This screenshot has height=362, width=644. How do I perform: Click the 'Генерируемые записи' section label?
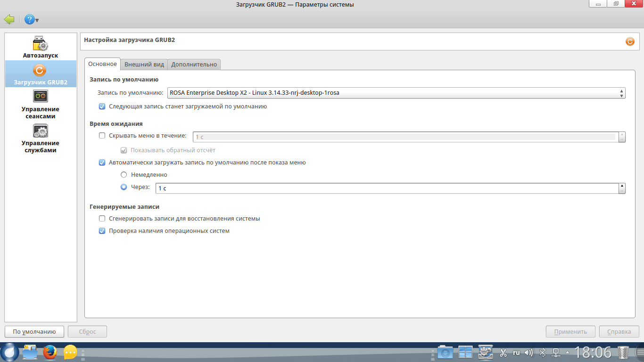(x=124, y=206)
